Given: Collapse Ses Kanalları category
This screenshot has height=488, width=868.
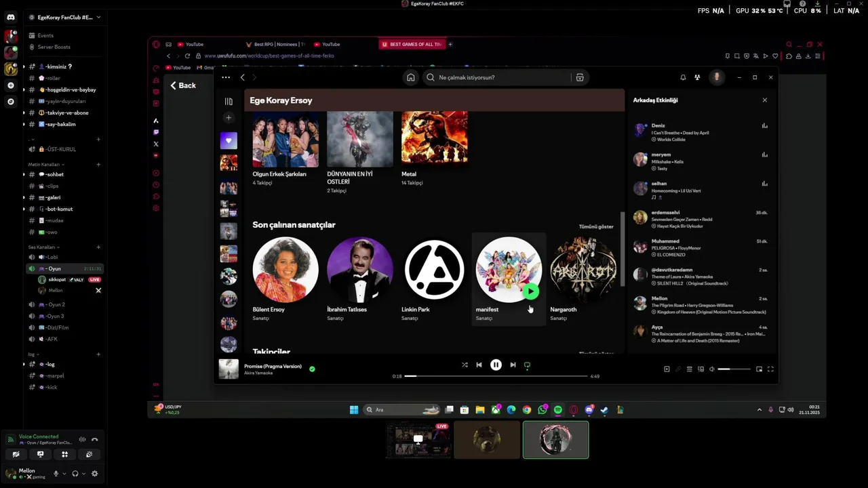Looking at the screenshot, I should (43, 247).
